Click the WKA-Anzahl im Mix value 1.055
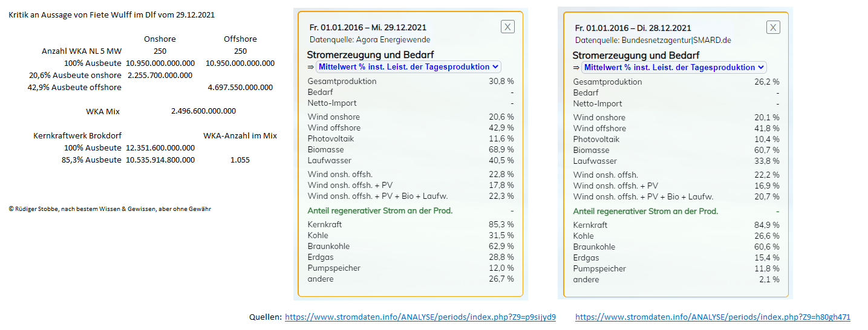This screenshot has height=330, width=868. 240,160
